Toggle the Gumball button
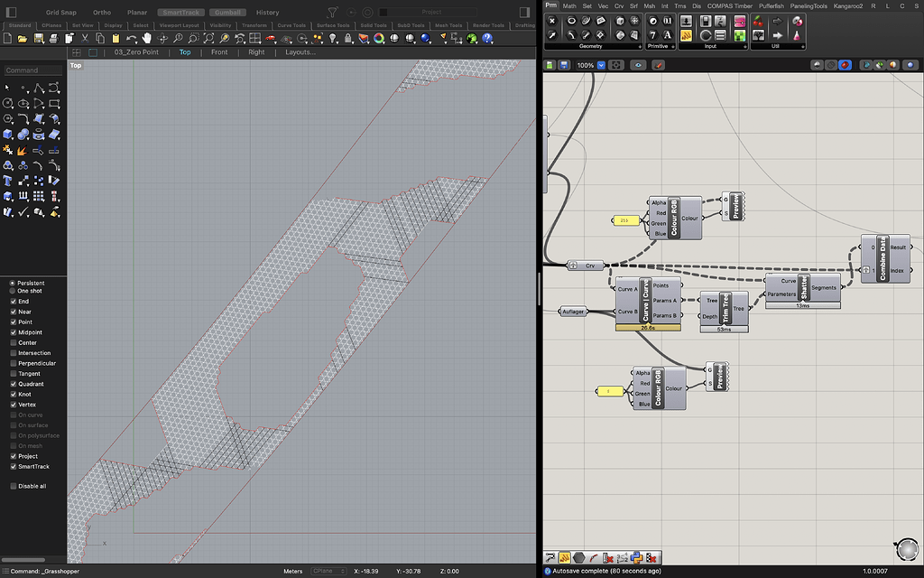The image size is (924, 578). coord(227,13)
